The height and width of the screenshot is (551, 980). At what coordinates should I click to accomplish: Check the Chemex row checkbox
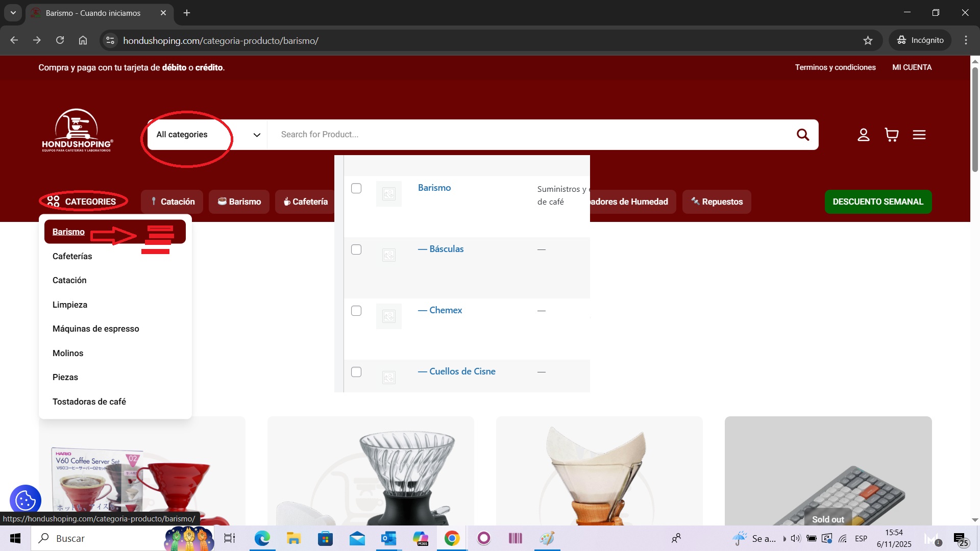[x=356, y=311]
